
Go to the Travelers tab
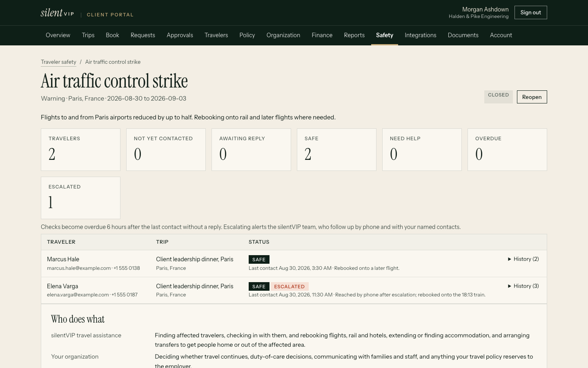[x=216, y=35]
